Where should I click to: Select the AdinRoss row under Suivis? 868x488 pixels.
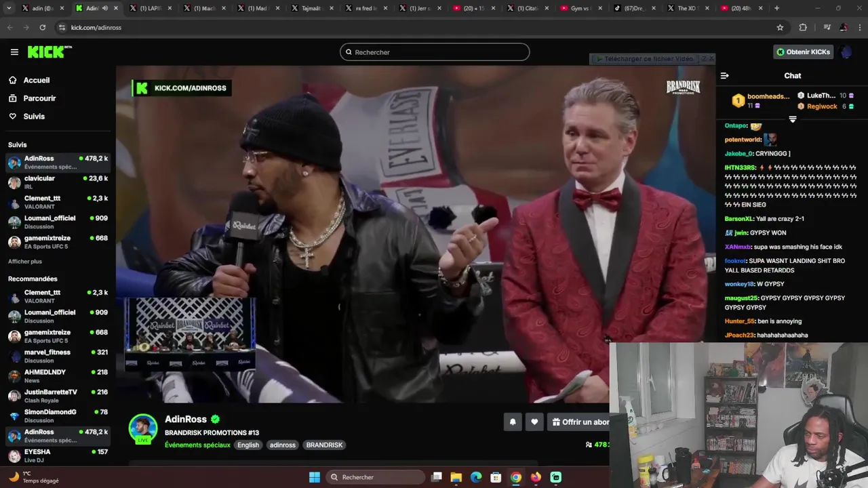pyautogui.click(x=58, y=163)
